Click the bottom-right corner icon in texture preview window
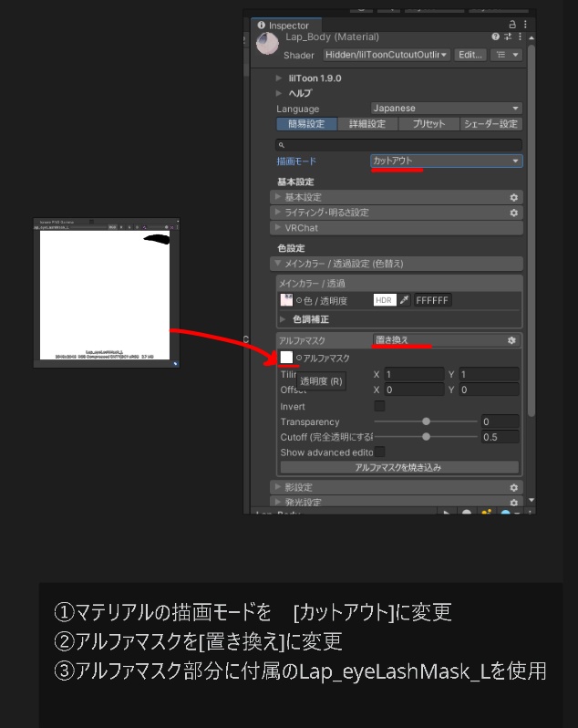 pos(175,363)
